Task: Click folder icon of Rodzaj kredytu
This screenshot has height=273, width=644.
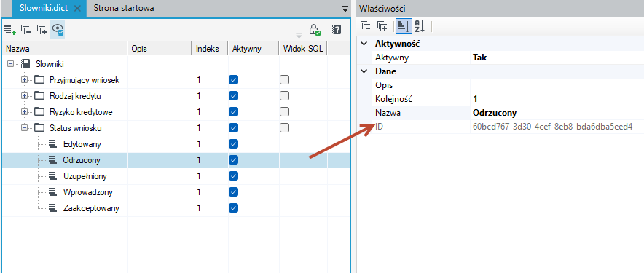Action: pyautogui.click(x=39, y=95)
